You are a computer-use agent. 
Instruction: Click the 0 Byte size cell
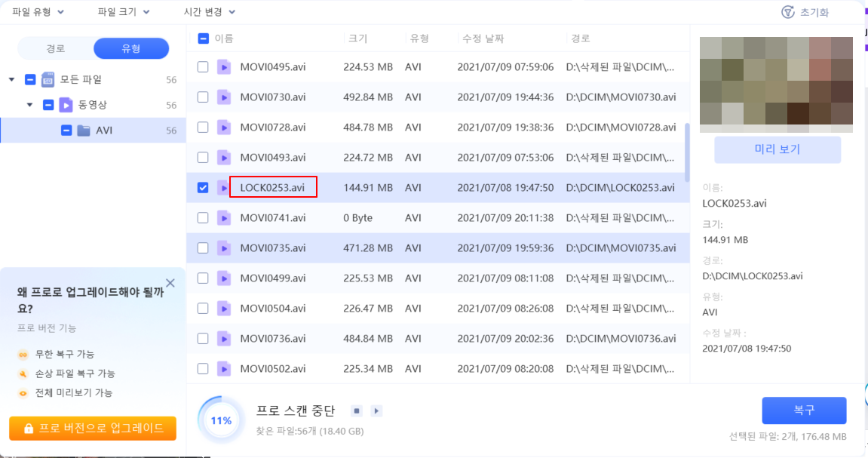(358, 218)
